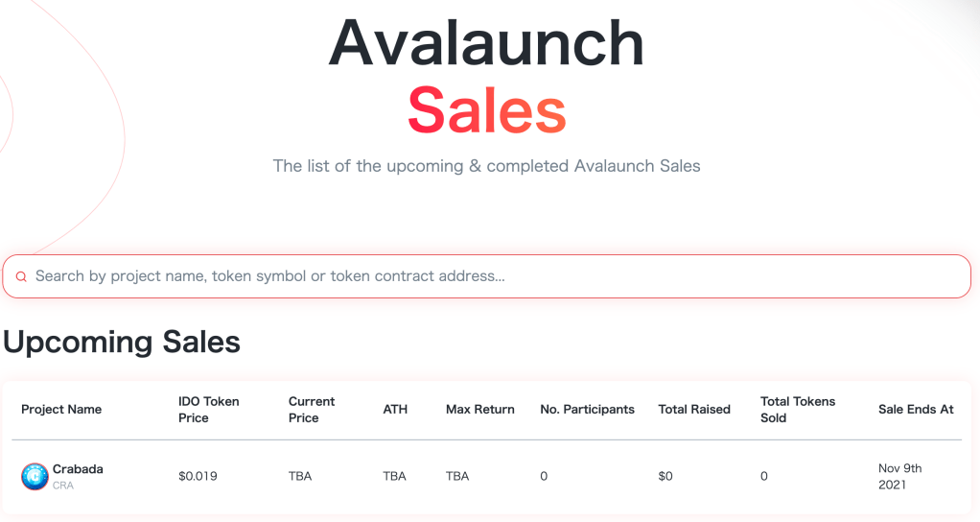This screenshot has width=980, height=522.
Task: Sort by Total Raised column header
Action: click(x=694, y=410)
